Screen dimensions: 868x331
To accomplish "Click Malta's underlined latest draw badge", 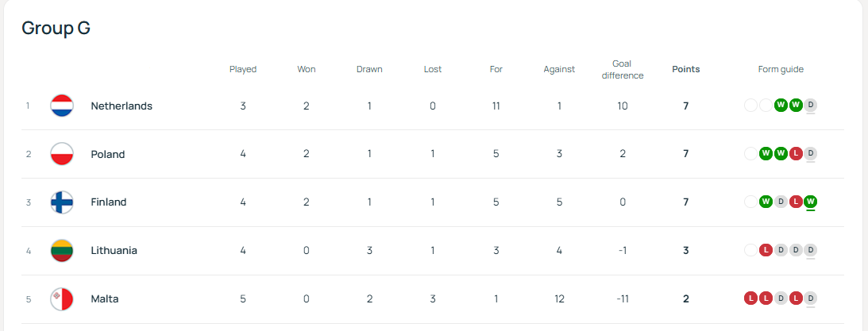I will coord(810,299).
